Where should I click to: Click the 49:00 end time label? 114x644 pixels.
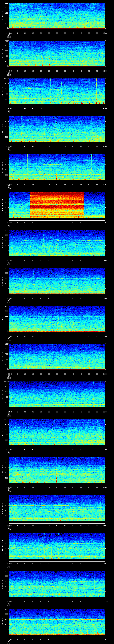[105, 184]
